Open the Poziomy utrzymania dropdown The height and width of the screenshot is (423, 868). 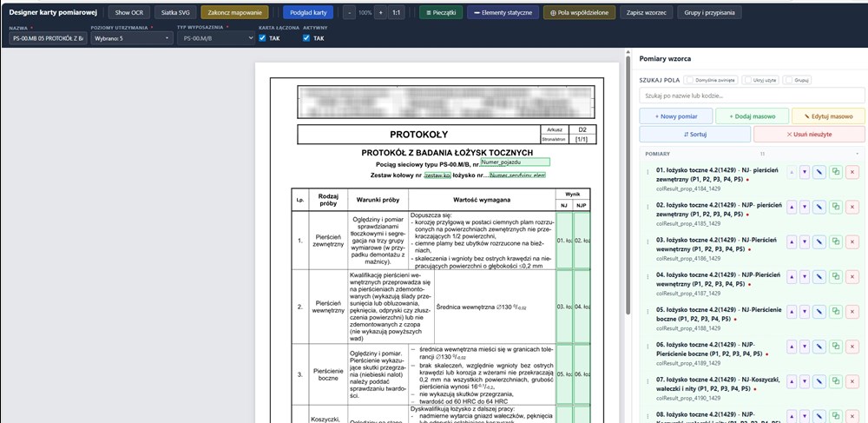130,38
